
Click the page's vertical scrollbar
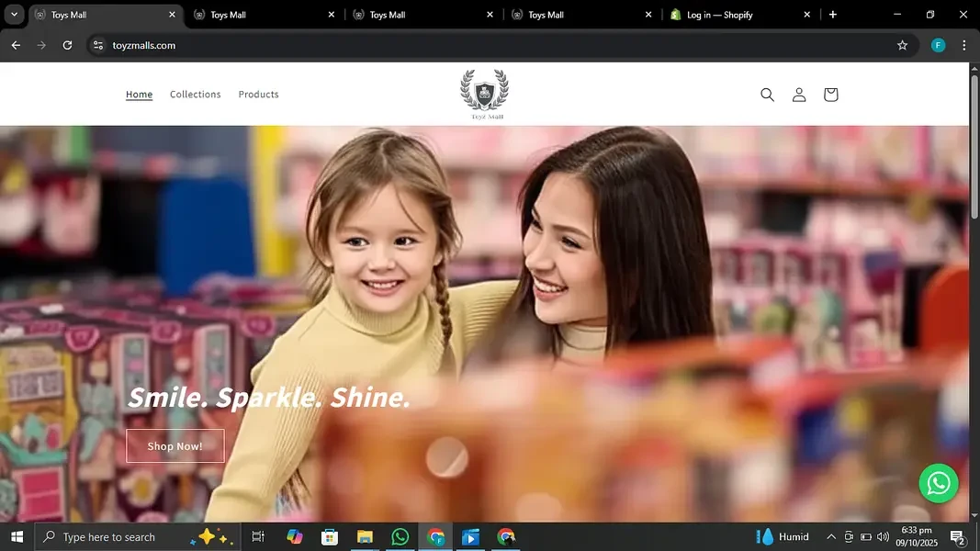click(x=974, y=147)
